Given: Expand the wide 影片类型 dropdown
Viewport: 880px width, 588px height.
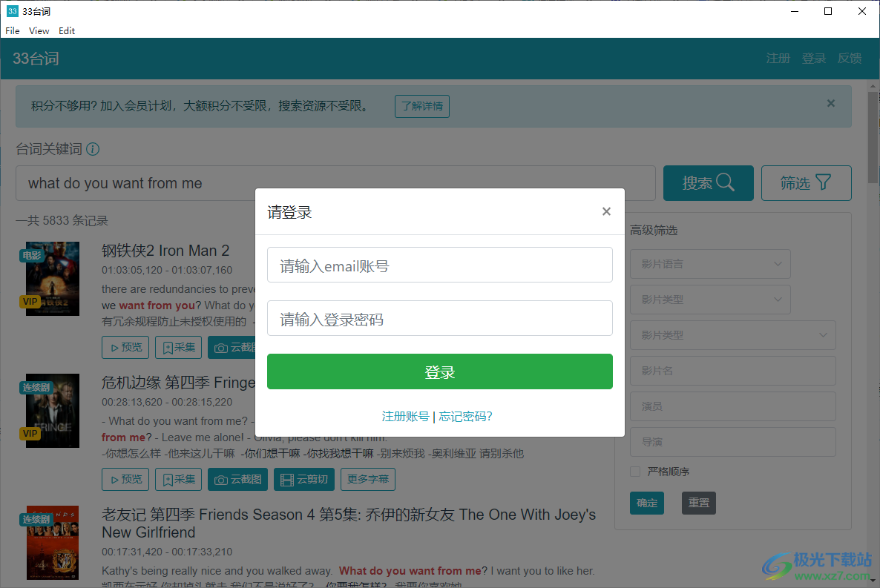Looking at the screenshot, I should (x=732, y=335).
